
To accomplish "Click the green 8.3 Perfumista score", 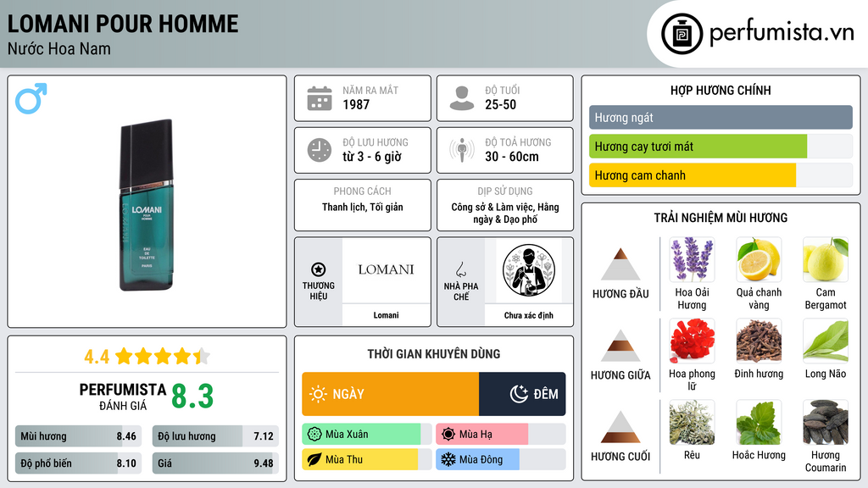I will pyautogui.click(x=192, y=396).
